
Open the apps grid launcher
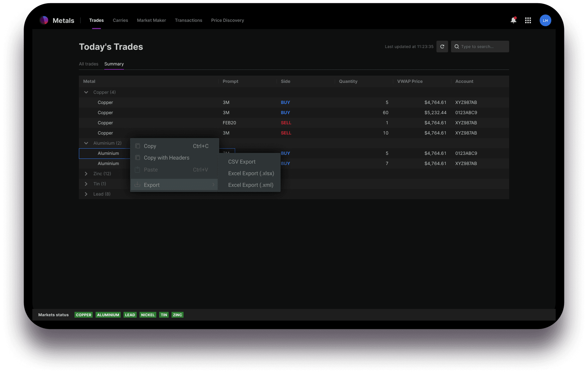[x=528, y=20]
